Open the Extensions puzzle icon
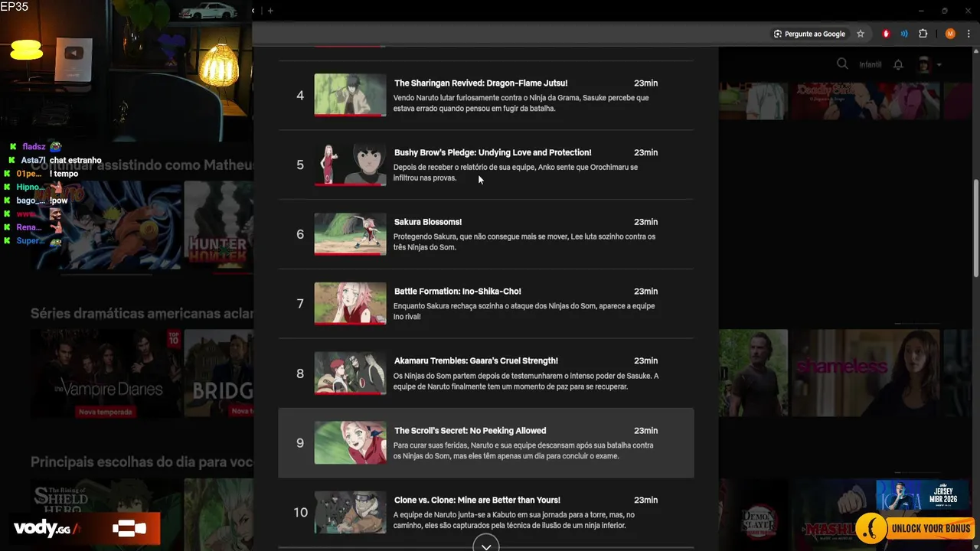Viewport: 980px width, 551px height. (923, 34)
